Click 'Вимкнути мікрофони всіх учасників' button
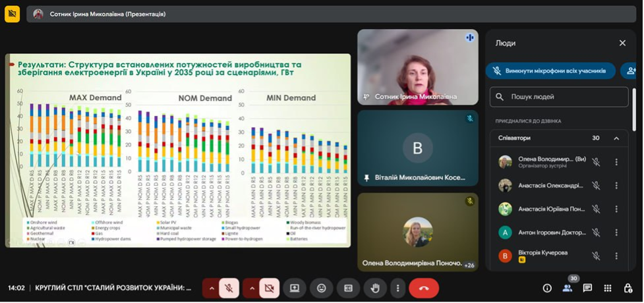The height and width of the screenshot is (303, 644). (x=550, y=71)
